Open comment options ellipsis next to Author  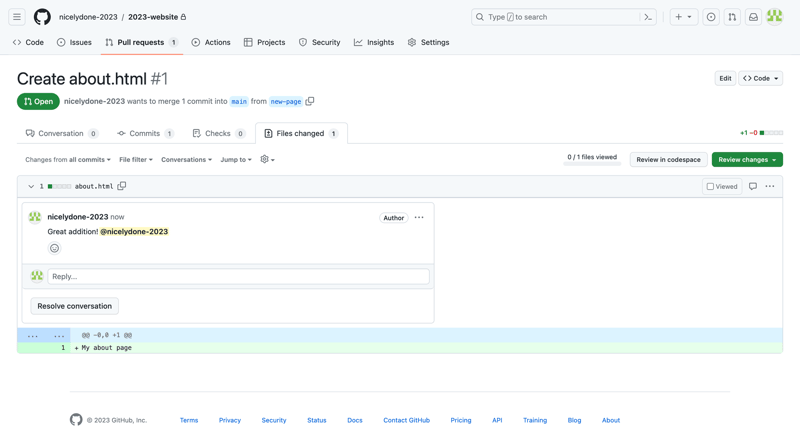(x=419, y=217)
